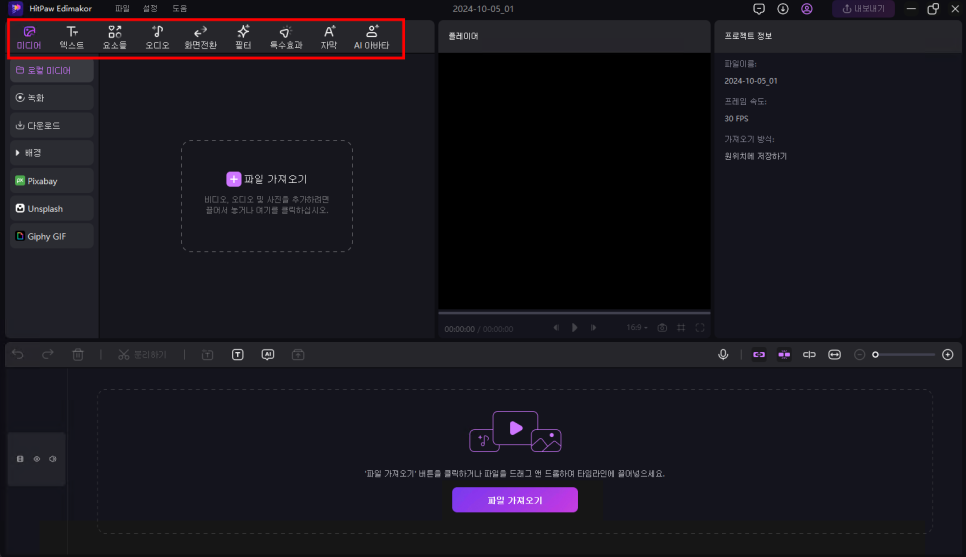The height and width of the screenshot is (557, 966).
Task: Toggle the track mute speaker icon
Action: 53,459
